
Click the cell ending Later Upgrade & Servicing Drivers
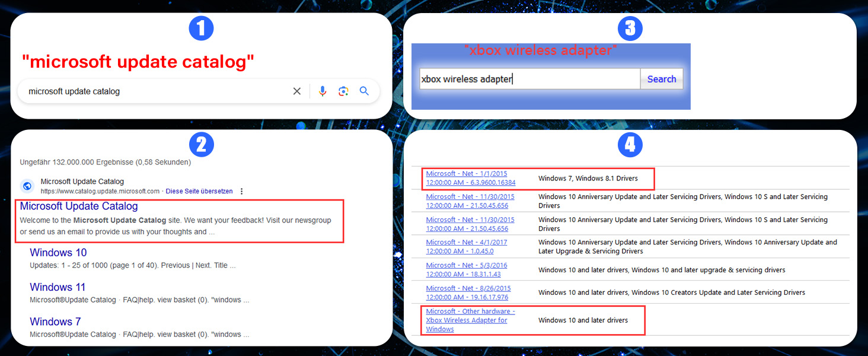click(x=688, y=247)
